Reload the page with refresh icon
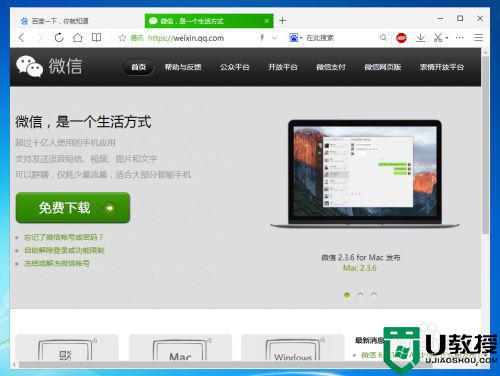 tap(59, 38)
